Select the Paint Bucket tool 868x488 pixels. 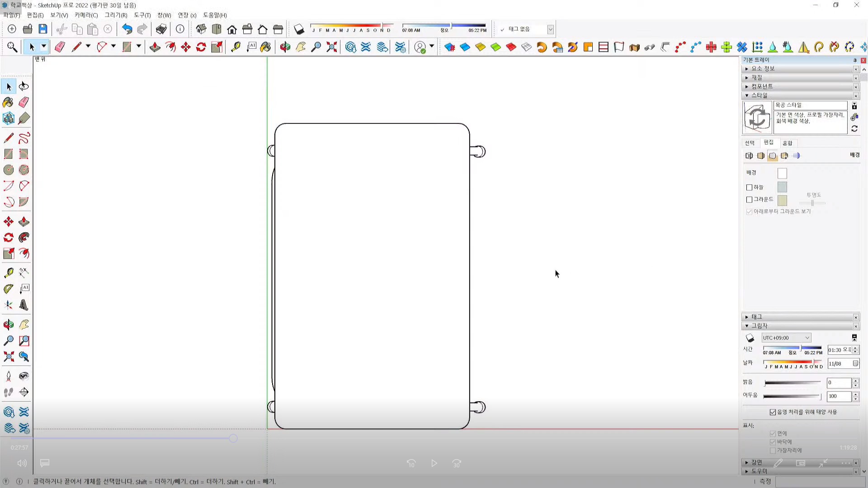[8, 103]
